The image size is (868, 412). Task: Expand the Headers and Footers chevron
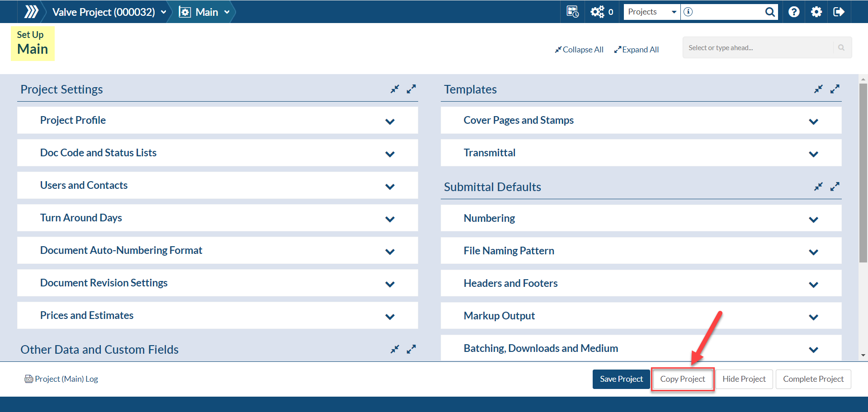(x=814, y=285)
